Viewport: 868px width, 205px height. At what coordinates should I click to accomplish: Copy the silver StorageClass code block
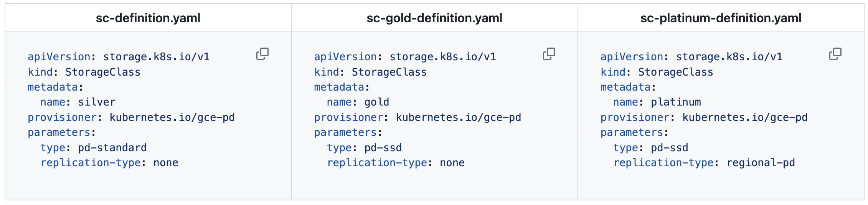click(x=262, y=54)
